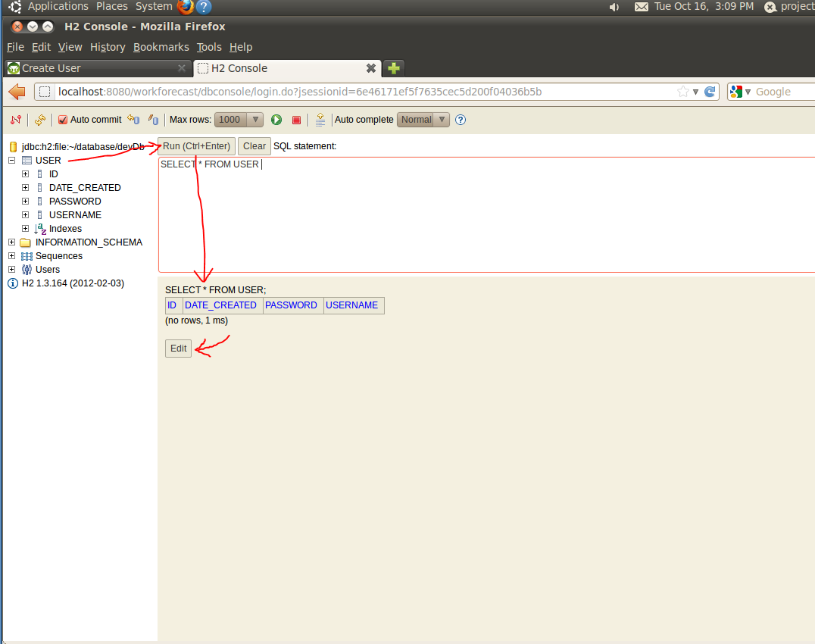Open the volume control in system panel
815x644 pixels.
tap(614, 7)
